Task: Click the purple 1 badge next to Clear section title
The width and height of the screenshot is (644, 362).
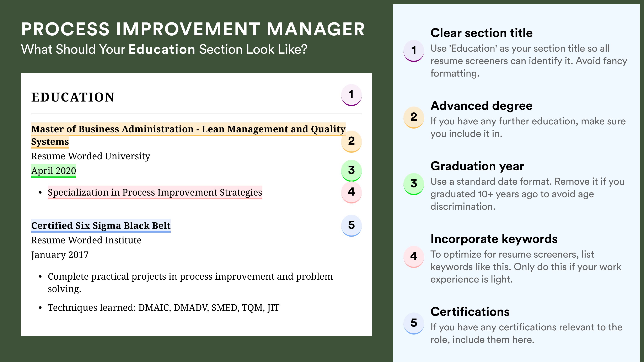Action: [x=414, y=51]
